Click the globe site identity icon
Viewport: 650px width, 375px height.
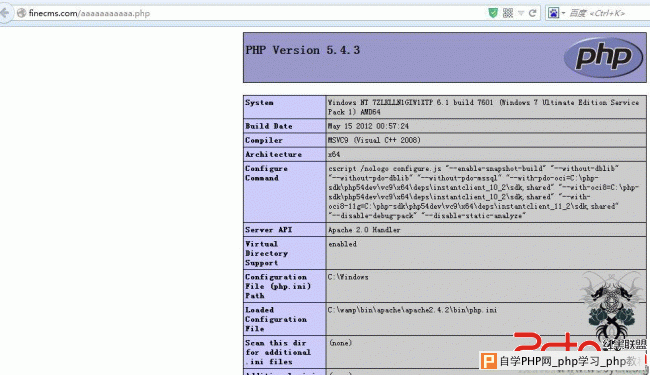(22, 13)
